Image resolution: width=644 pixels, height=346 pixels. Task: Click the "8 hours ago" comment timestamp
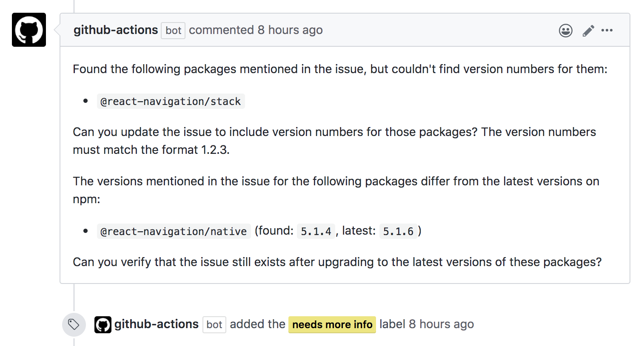coord(290,30)
